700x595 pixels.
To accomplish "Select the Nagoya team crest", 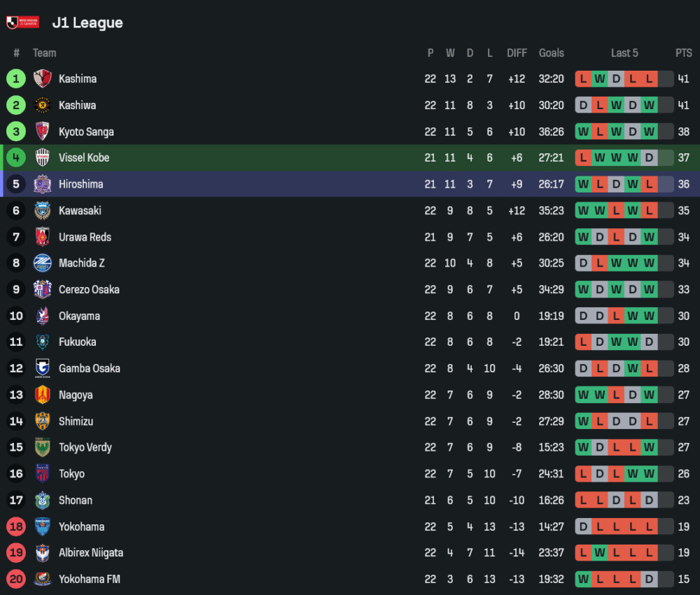I will [43, 395].
